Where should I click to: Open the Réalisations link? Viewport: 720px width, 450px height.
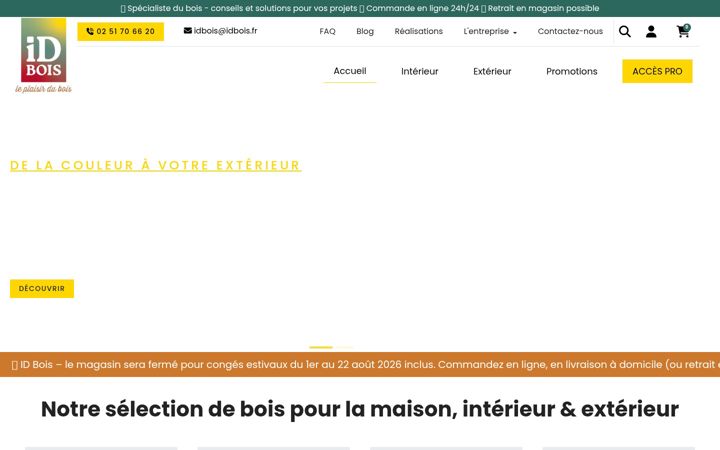click(x=418, y=31)
